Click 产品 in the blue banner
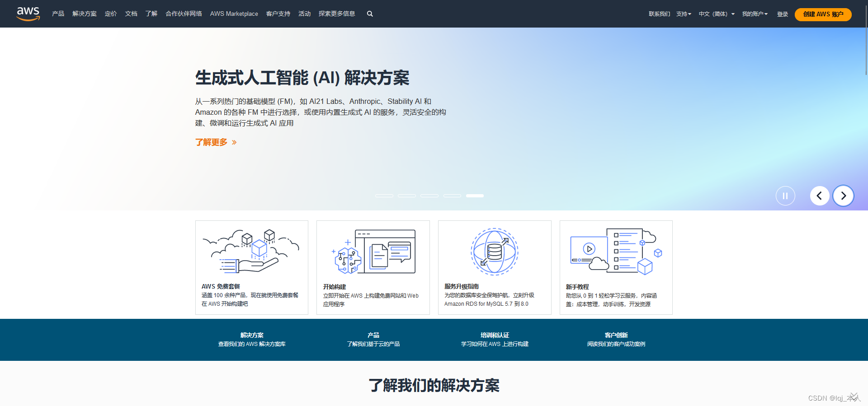Image resolution: width=868 pixels, height=406 pixels. click(x=373, y=335)
